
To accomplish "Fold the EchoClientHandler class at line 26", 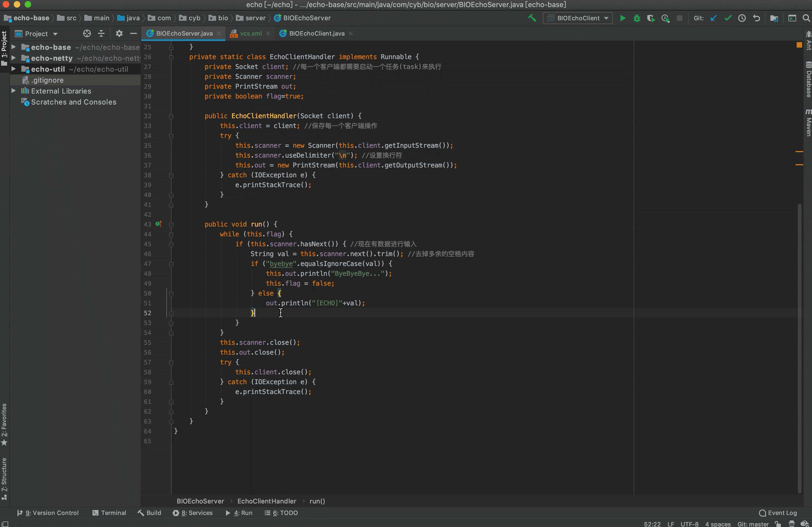I will tap(171, 57).
